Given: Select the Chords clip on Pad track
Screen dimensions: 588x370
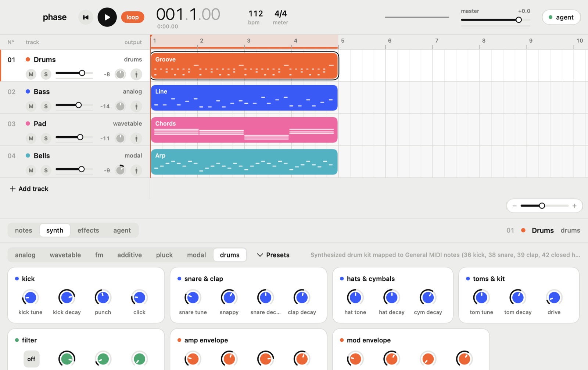Looking at the screenshot, I should tap(244, 130).
